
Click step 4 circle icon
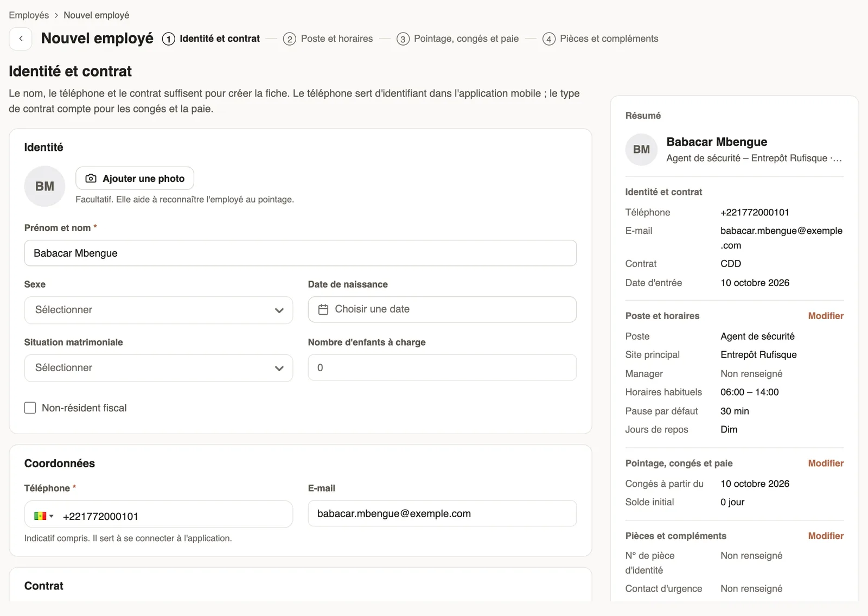click(x=549, y=39)
